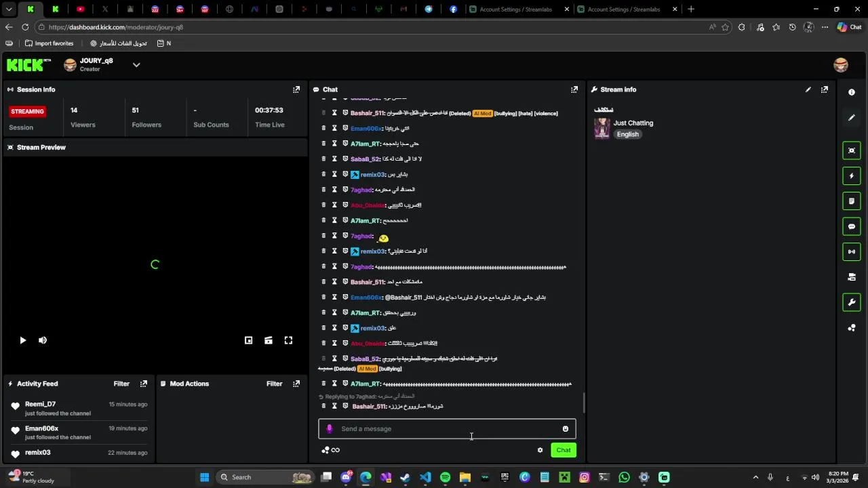868x488 pixels.
Task: Switch to first Account Settings / Streamlabs tab
Action: (x=519, y=9)
